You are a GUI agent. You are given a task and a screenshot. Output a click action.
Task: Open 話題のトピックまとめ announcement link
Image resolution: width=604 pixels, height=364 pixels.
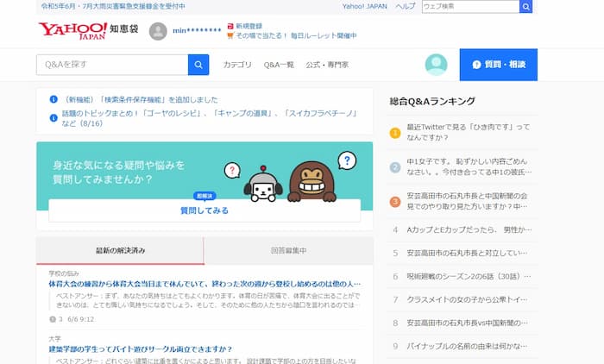pos(210,118)
